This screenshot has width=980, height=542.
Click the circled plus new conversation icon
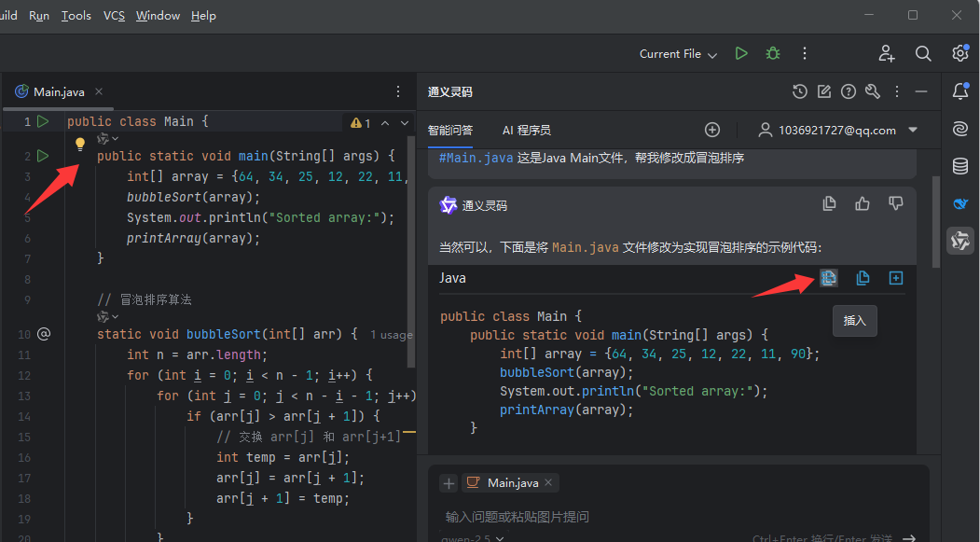(711, 130)
